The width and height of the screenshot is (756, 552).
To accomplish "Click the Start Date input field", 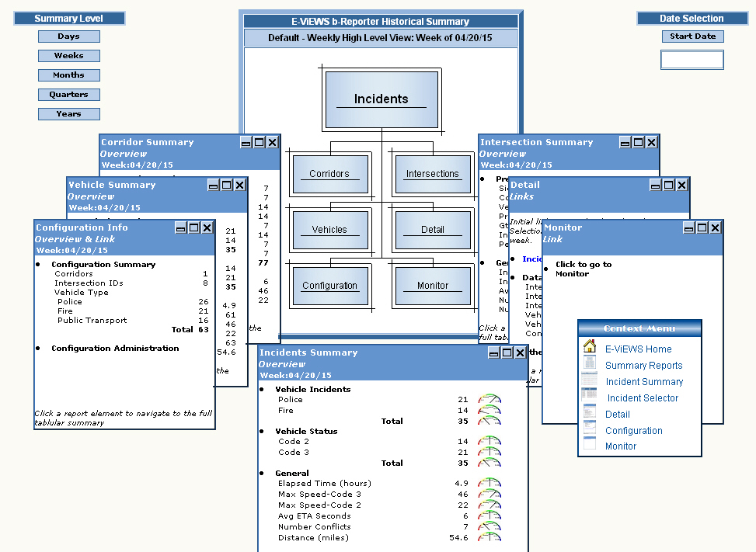I will (692, 60).
